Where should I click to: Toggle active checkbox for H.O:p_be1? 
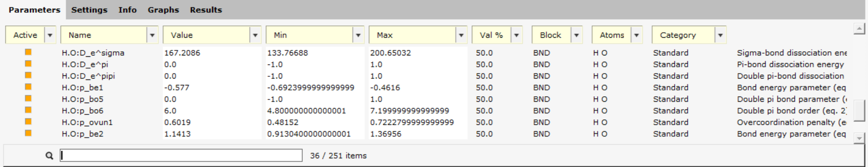(x=28, y=87)
